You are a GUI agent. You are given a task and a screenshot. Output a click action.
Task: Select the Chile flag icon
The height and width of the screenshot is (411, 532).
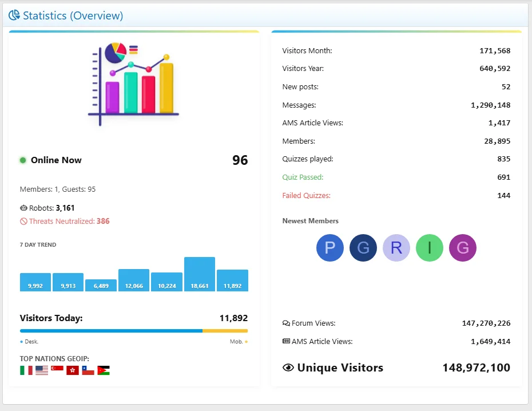tap(88, 370)
